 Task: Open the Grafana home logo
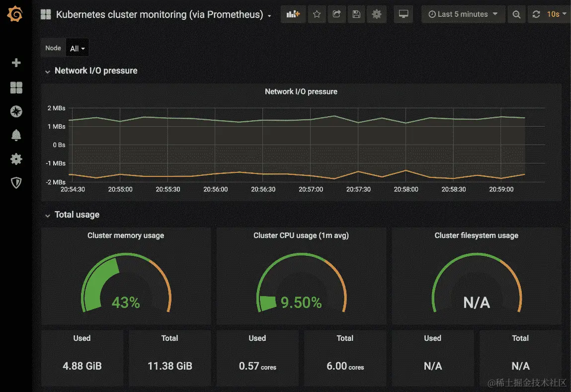tap(16, 14)
